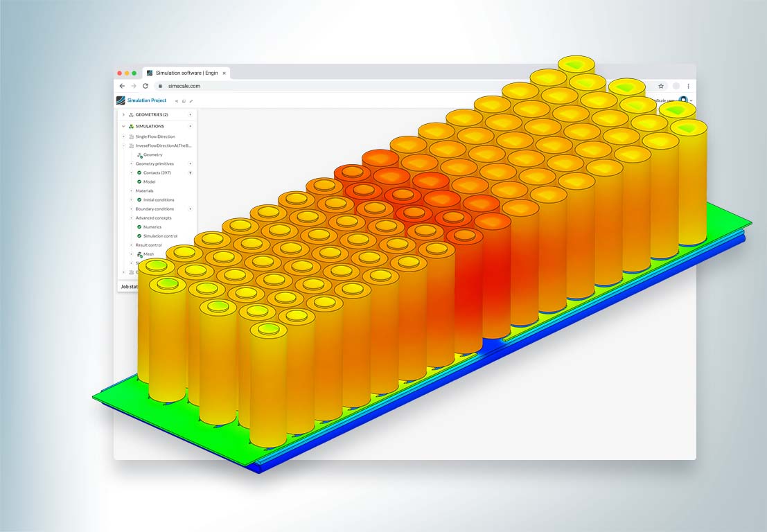Click the share icon beside Simulation Project
Image resolution: width=767 pixels, height=532 pixels.
(x=177, y=101)
